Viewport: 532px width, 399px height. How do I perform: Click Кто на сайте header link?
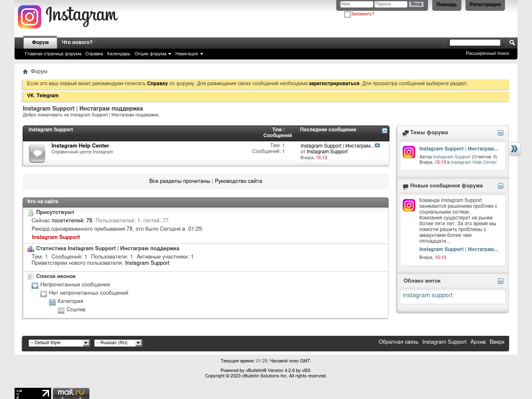(43, 202)
